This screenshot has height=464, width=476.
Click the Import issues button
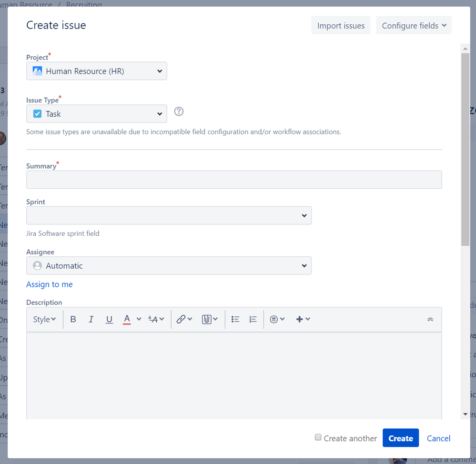pos(341,26)
